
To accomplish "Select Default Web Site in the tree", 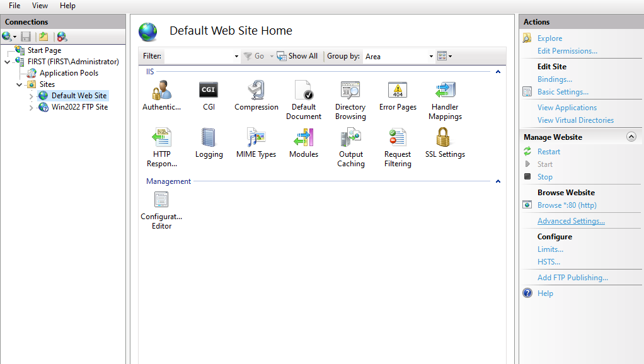I will click(79, 96).
